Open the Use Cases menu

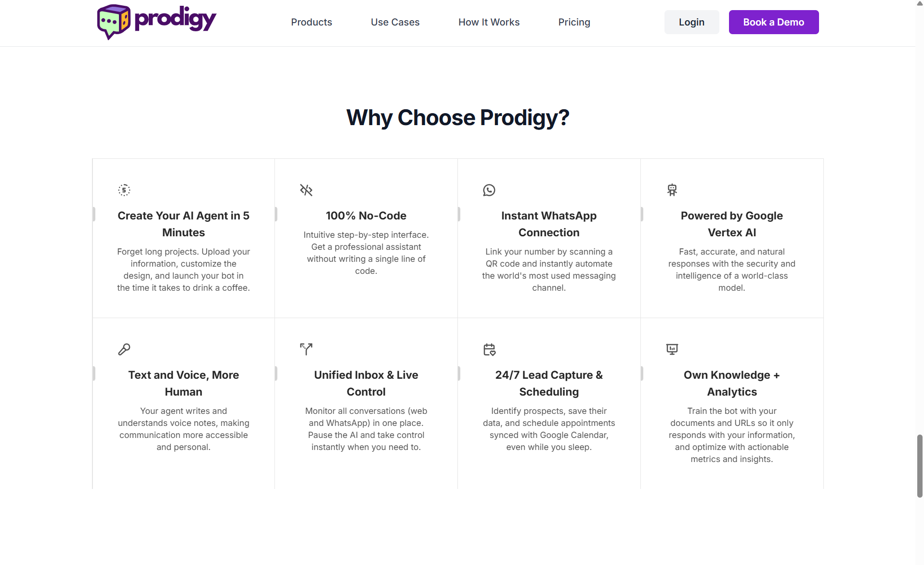click(395, 22)
